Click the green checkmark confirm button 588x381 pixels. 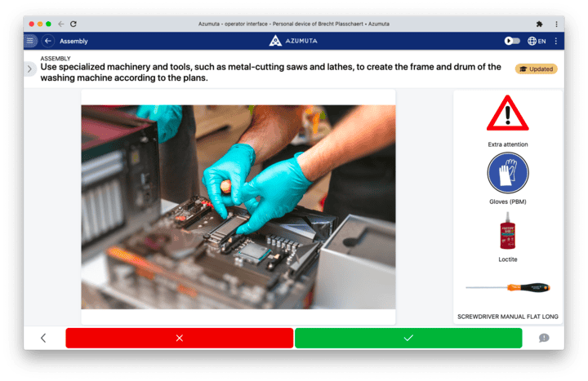point(408,338)
